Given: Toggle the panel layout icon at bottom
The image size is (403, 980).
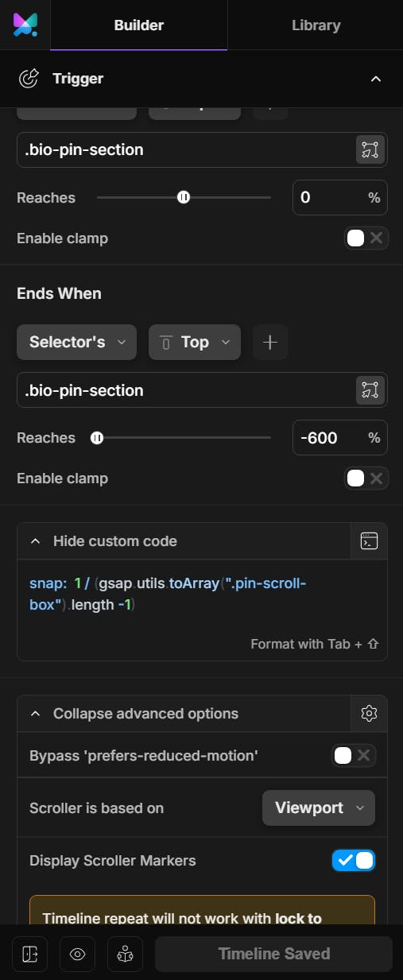Looking at the screenshot, I should tap(30, 954).
